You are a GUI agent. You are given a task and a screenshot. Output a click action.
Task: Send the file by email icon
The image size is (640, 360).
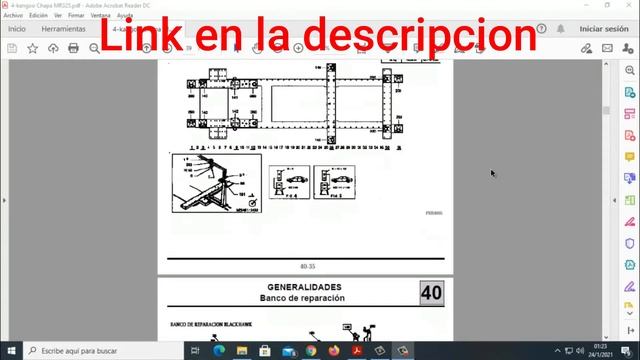(x=607, y=48)
